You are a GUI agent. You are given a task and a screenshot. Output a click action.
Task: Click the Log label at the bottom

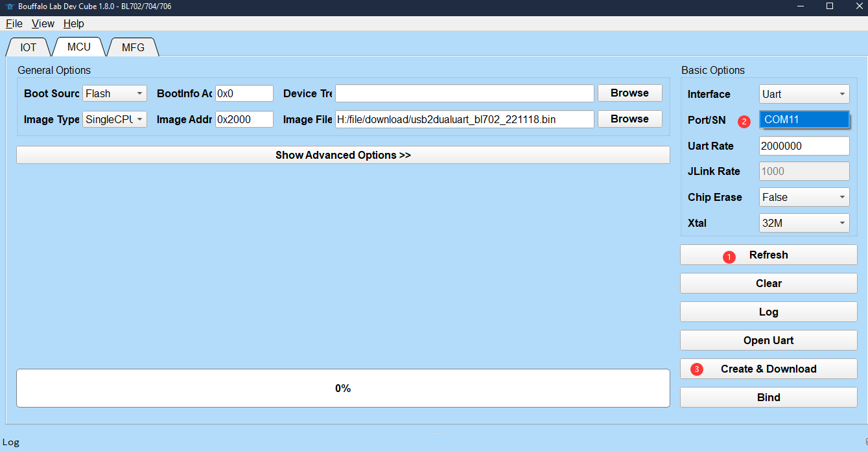click(11, 443)
